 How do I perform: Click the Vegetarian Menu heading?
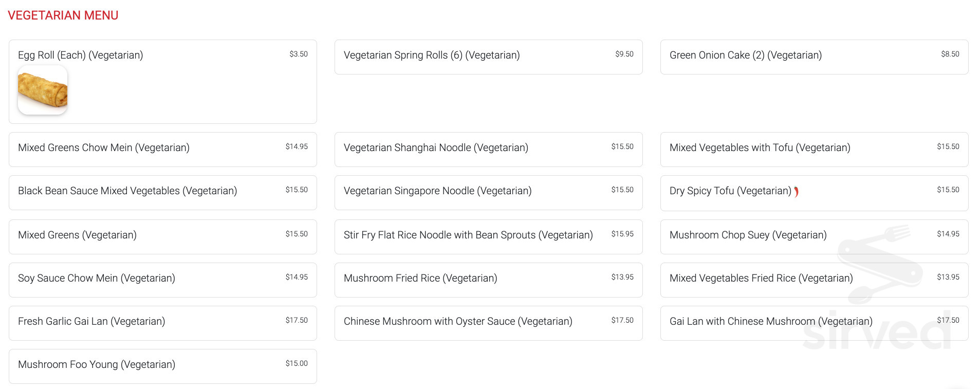pos(63,15)
